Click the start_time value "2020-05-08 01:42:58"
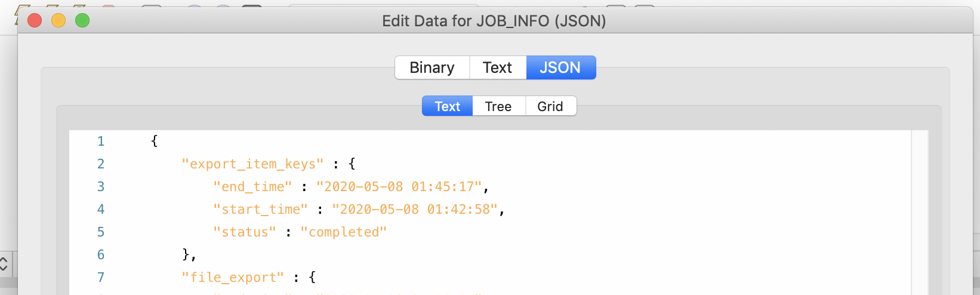The image size is (980, 295). pos(414,209)
